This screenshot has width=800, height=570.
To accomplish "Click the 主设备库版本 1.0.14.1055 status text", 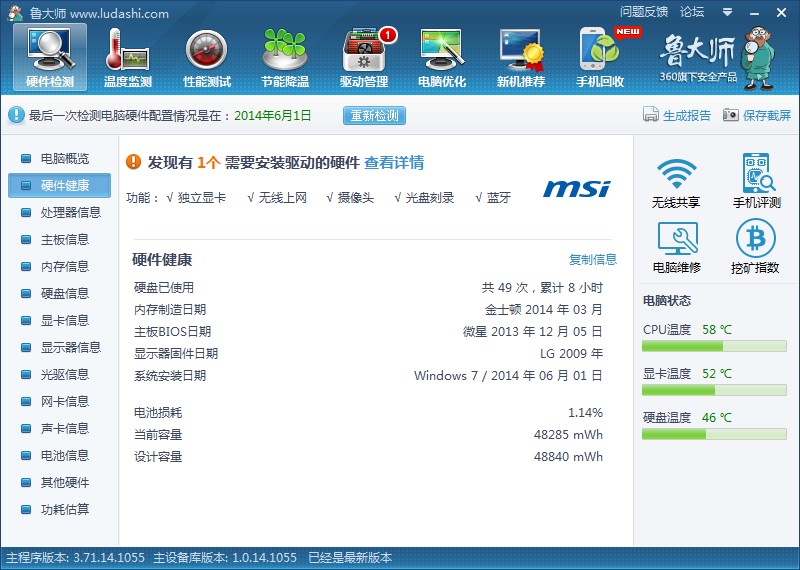I will (x=225, y=557).
